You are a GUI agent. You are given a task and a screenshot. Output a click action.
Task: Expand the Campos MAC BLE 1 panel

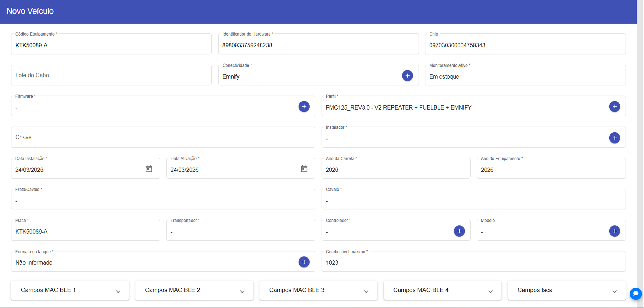[70, 290]
